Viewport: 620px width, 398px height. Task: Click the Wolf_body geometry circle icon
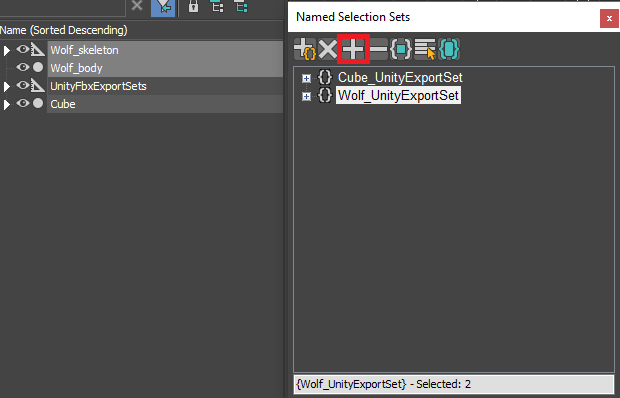tap(38, 67)
